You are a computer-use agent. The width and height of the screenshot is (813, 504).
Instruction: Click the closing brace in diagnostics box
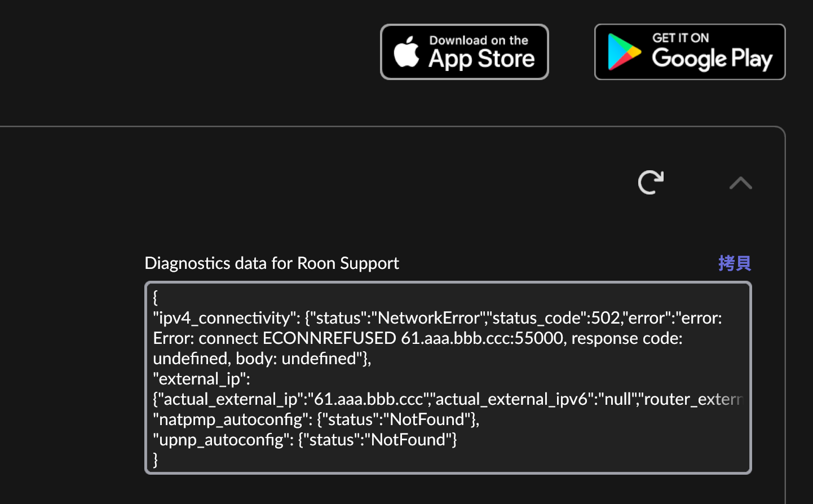coord(156,459)
